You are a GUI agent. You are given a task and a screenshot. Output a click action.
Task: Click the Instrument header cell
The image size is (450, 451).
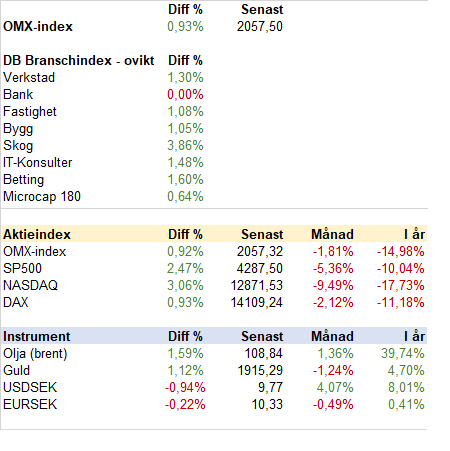pos(37,336)
